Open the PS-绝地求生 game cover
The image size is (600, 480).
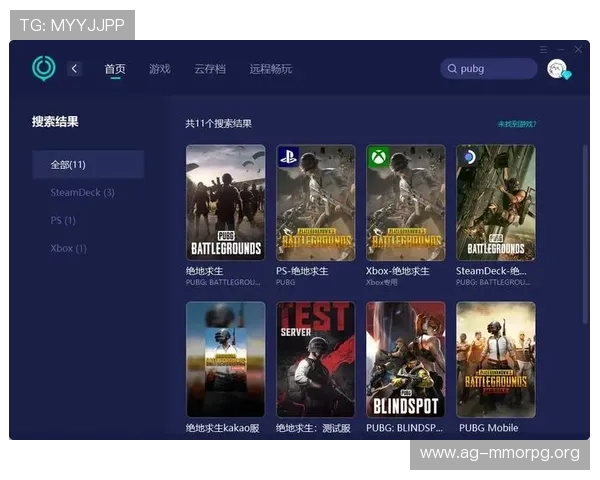316,202
